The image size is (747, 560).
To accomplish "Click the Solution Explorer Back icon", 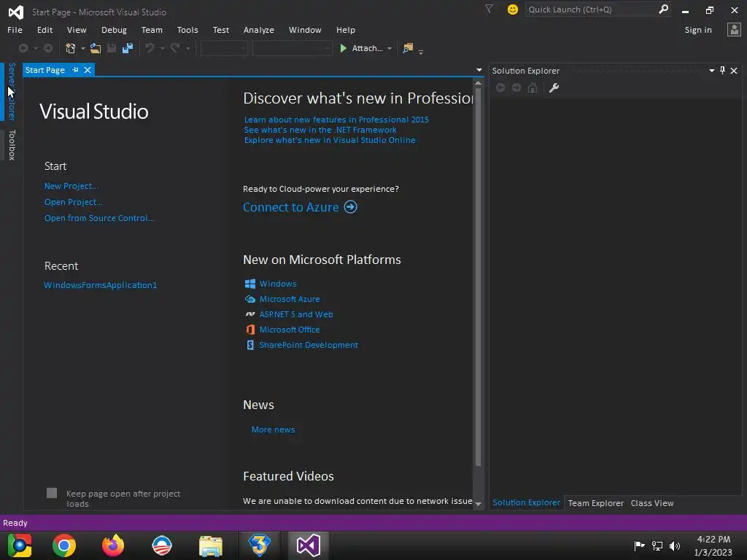I will tap(500, 87).
